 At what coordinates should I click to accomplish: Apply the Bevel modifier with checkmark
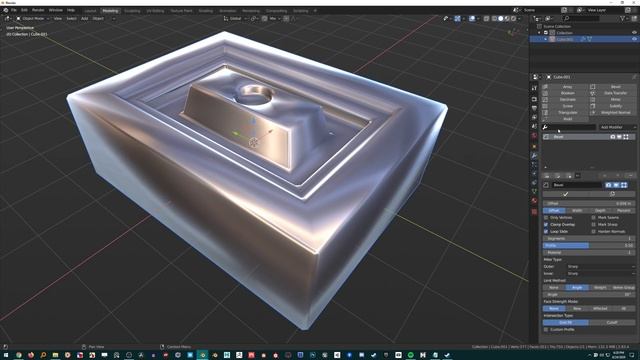565,194
